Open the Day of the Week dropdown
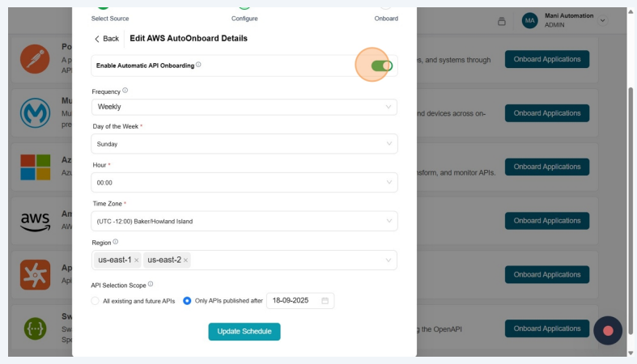The image size is (637, 364). pyautogui.click(x=244, y=144)
